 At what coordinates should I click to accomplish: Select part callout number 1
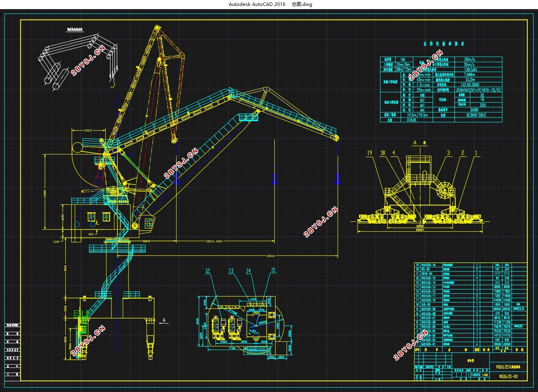click(x=476, y=153)
